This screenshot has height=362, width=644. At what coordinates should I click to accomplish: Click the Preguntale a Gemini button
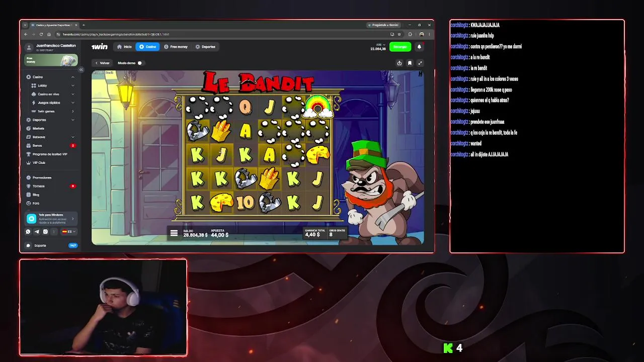point(383,25)
